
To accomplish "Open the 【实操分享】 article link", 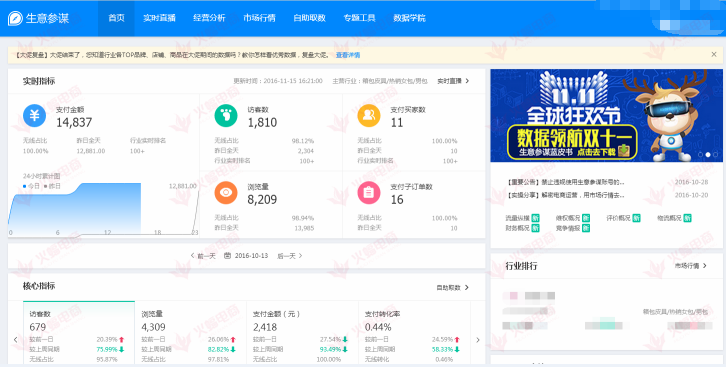I will tap(565, 195).
